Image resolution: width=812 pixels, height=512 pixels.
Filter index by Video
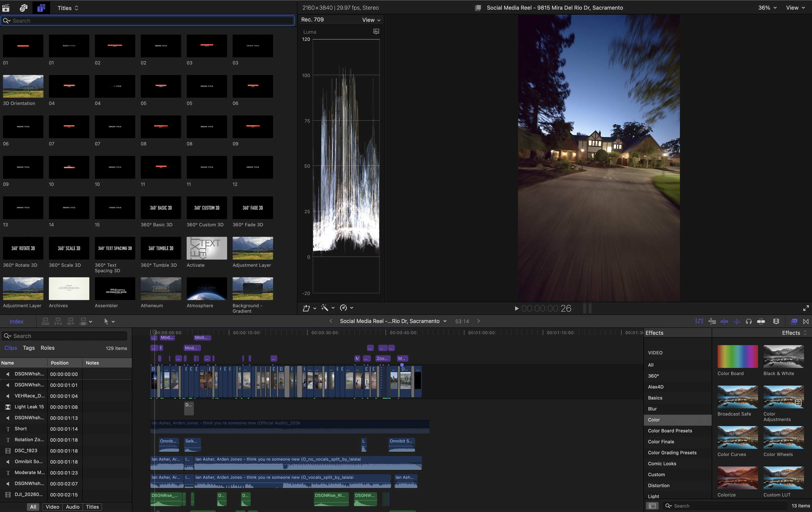click(x=52, y=506)
